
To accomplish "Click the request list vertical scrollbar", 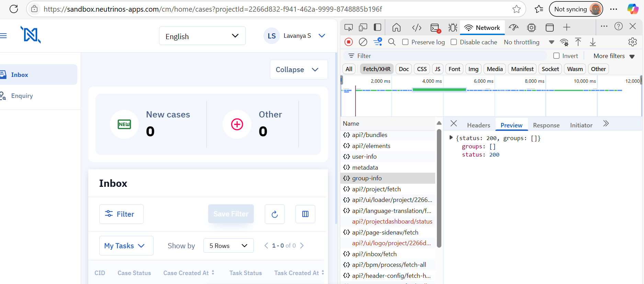I will pos(439,189).
